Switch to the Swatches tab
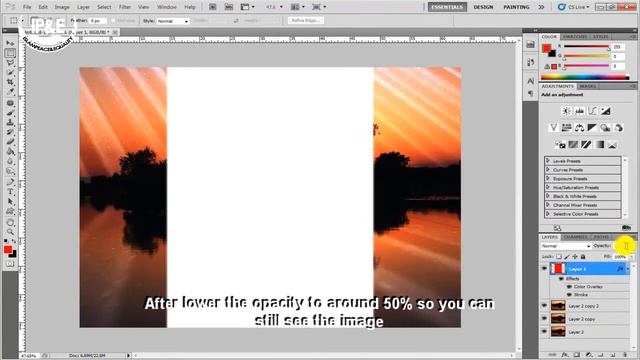This screenshot has height=360, width=640. pyautogui.click(x=575, y=37)
